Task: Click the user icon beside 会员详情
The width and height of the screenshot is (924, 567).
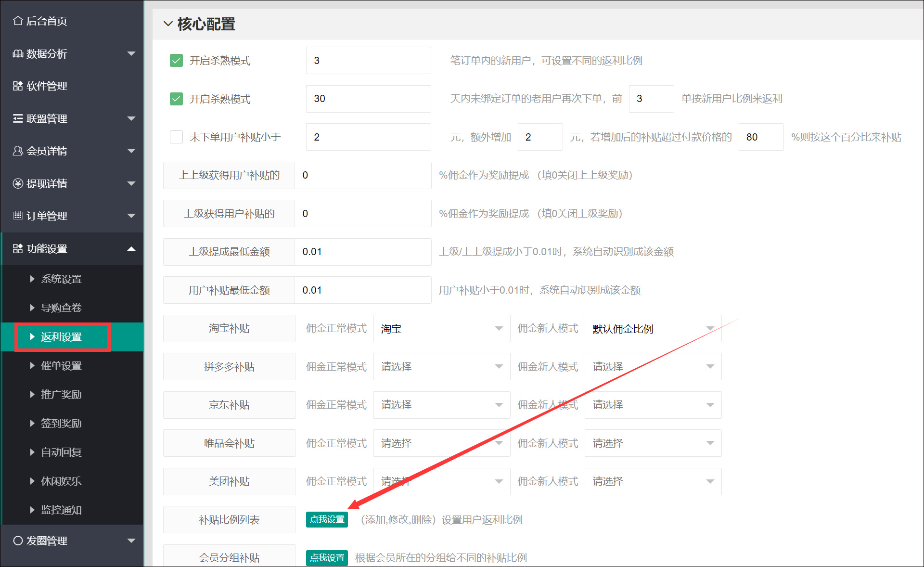Action: [18, 151]
